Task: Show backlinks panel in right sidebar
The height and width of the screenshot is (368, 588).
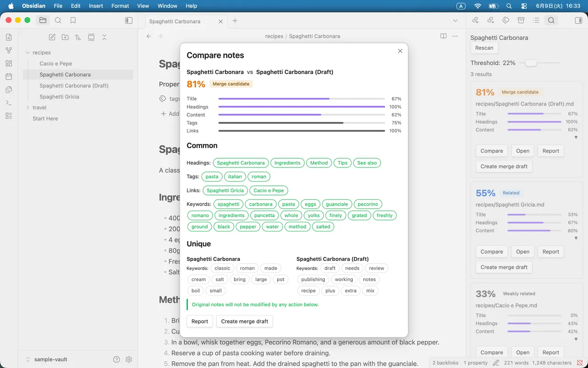Action: coord(475,20)
